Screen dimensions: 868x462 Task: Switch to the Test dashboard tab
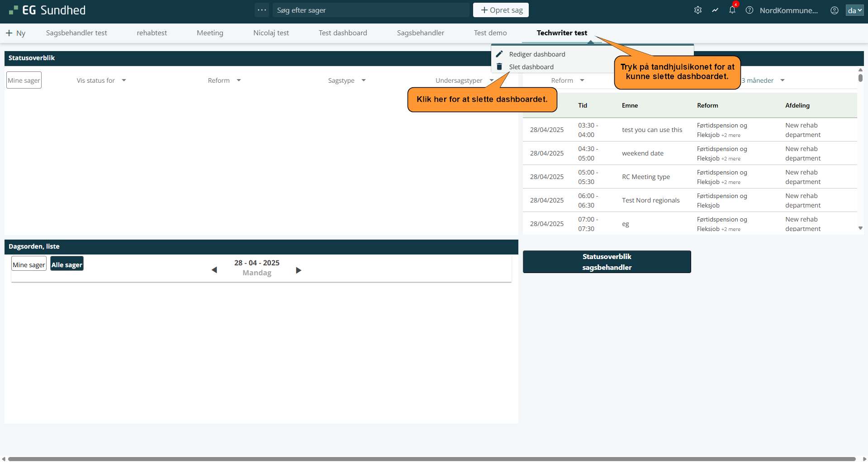(343, 33)
